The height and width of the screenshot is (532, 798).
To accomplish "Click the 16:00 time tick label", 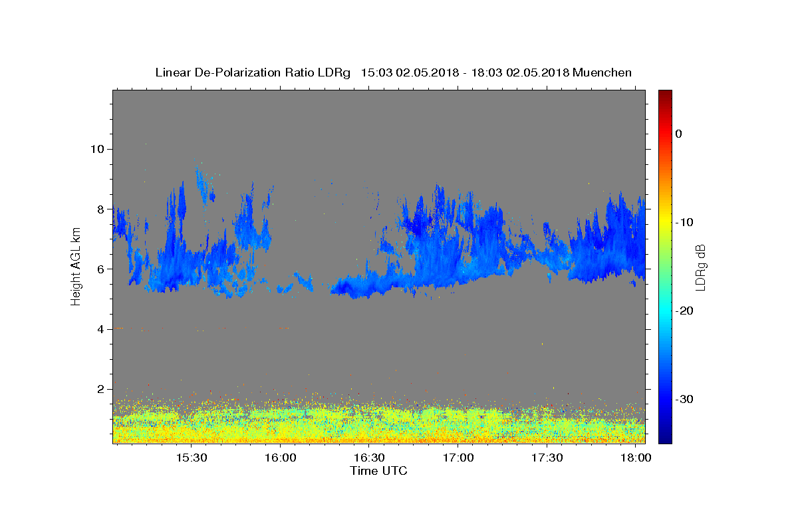I will pyautogui.click(x=281, y=458).
